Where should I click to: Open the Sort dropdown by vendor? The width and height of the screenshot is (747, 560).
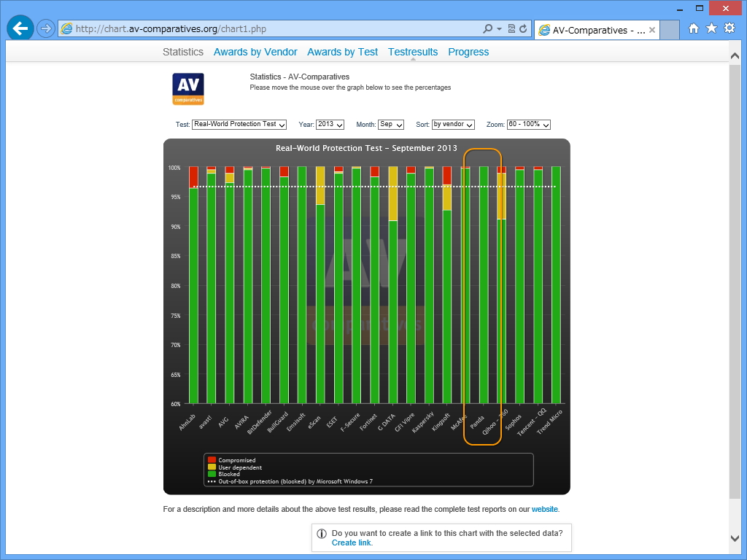[453, 124]
